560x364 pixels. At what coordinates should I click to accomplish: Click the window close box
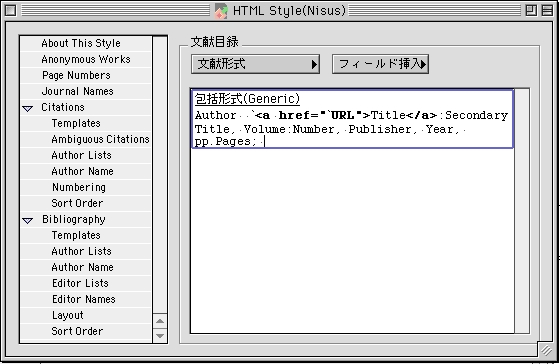[10, 10]
